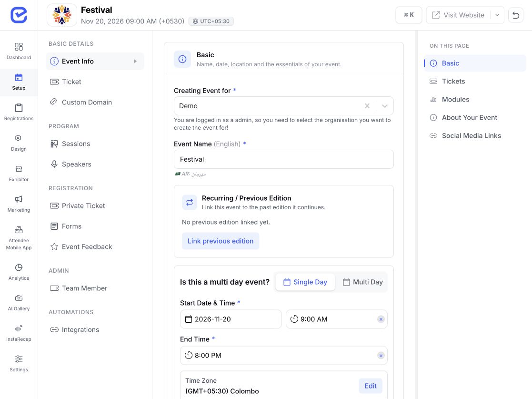Edit the Time Zone setting
532x399 pixels.
point(371,386)
